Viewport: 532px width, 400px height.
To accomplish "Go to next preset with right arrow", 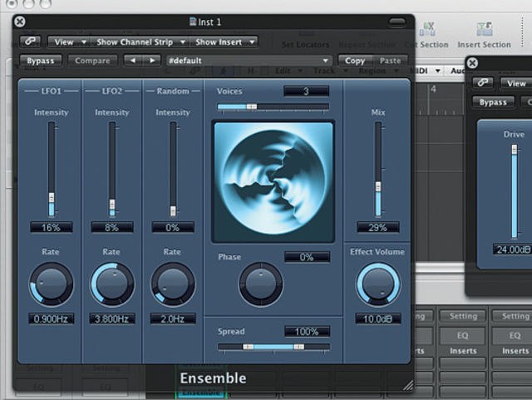I will tap(151, 61).
